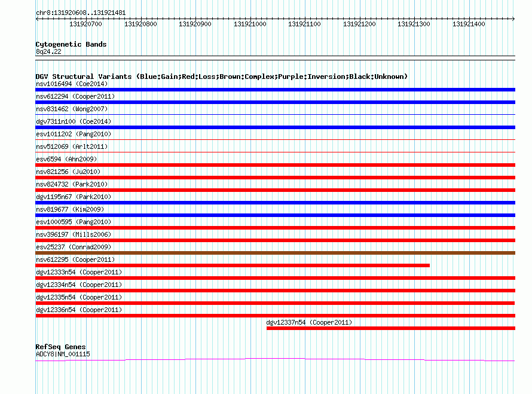Screen dimensions: 532x394
Task: Open the nsv824732 (Park2010) label
Action: 72,184
